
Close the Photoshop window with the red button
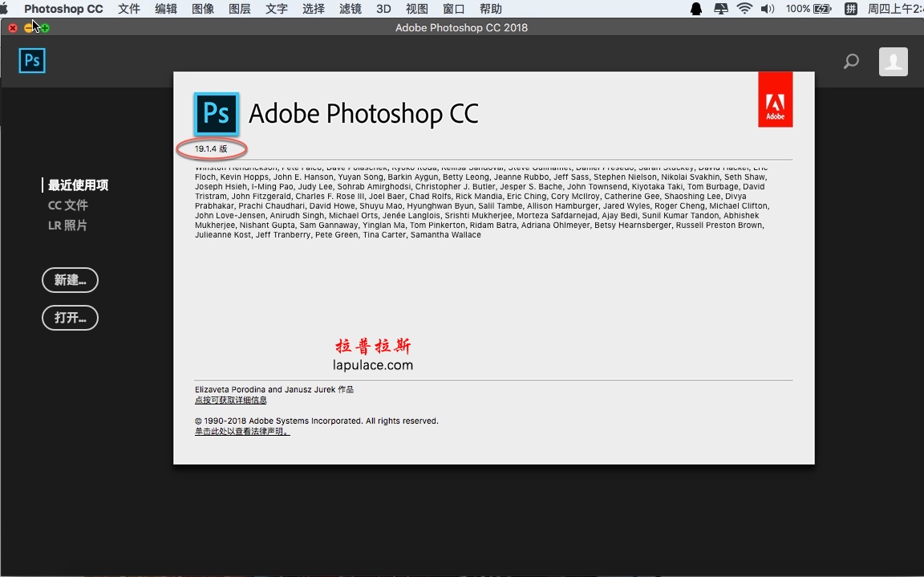(x=12, y=28)
